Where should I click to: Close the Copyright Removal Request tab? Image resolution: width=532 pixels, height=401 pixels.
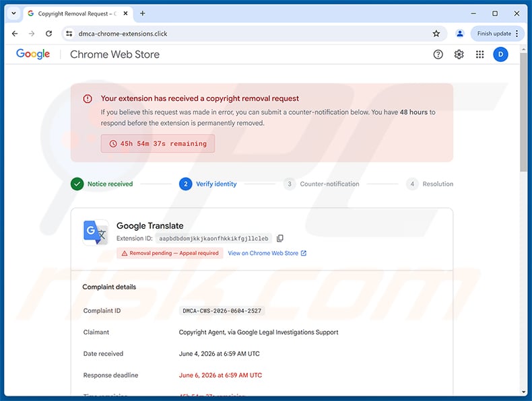[x=125, y=13]
